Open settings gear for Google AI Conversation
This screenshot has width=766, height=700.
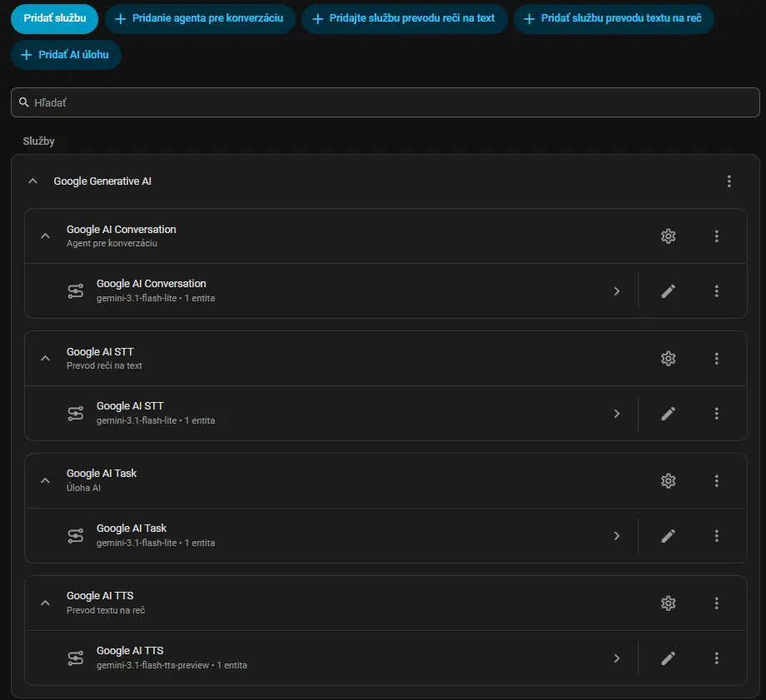pos(669,236)
